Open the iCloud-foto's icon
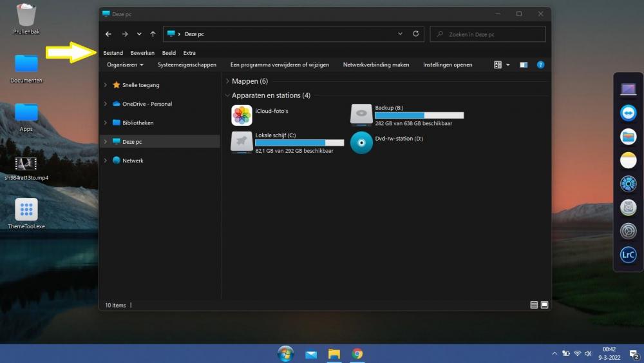This screenshot has width=644, height=363. (x=241, y=115)
